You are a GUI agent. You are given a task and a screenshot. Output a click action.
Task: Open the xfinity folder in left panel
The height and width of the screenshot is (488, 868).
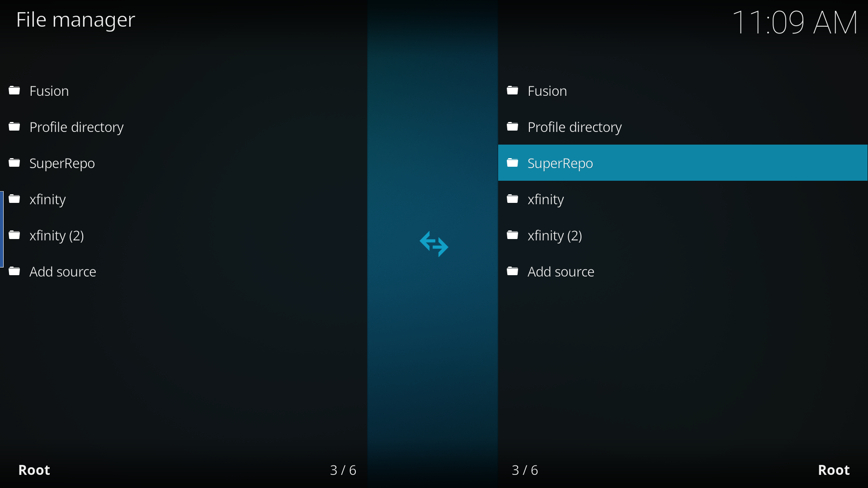(48, 199)
